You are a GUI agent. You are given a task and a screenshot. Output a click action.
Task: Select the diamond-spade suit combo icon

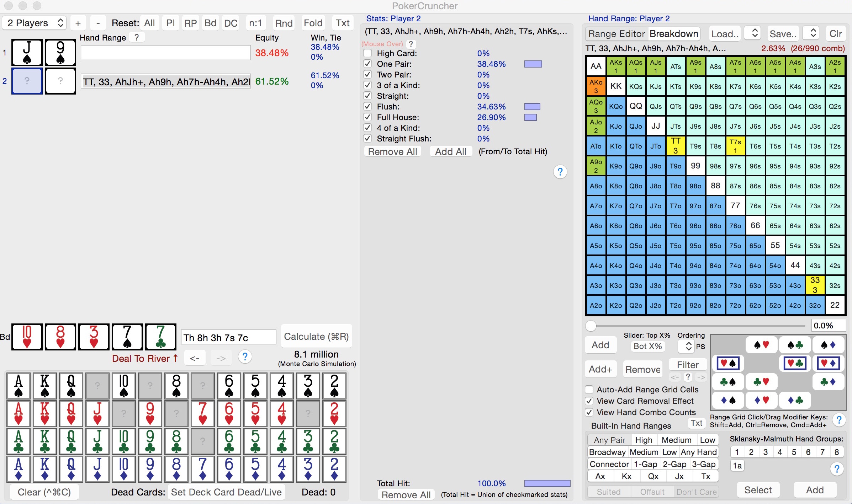(x=728, y=400)
